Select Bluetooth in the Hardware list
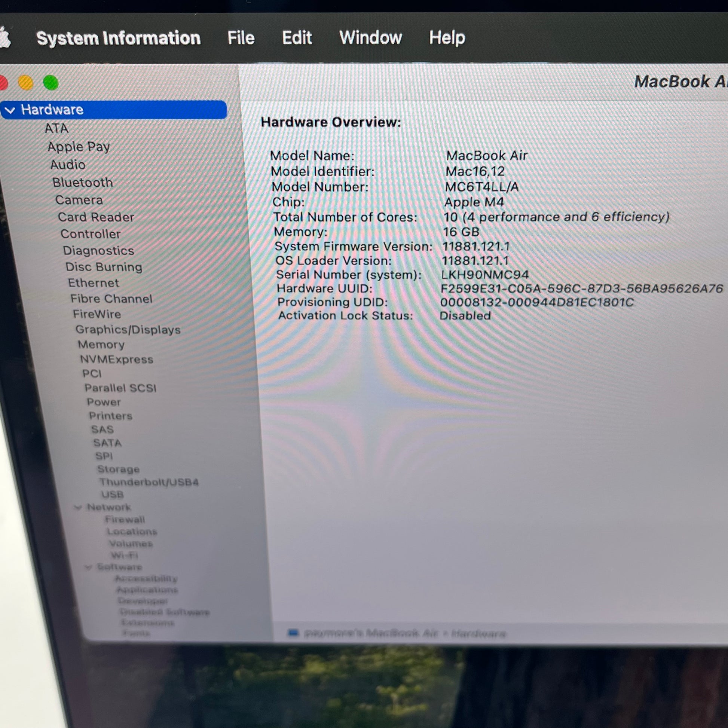Viewport: 728px width, 728px height. (83, 183)
